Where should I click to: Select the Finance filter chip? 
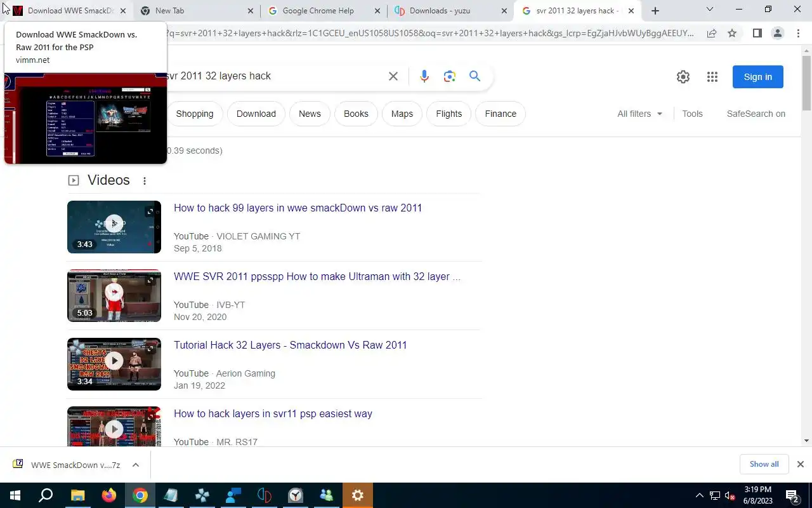coord(501,114)
